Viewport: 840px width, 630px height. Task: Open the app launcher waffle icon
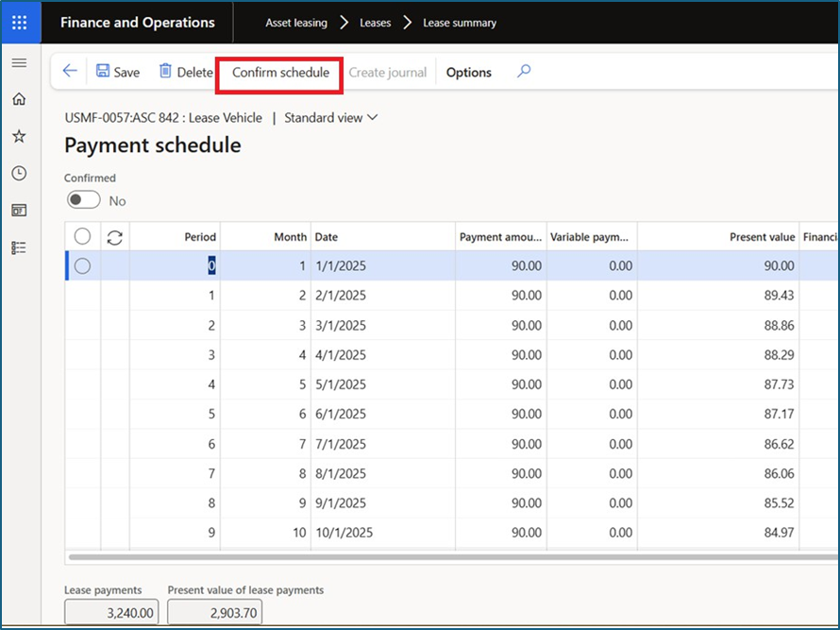tap(20, 22)
